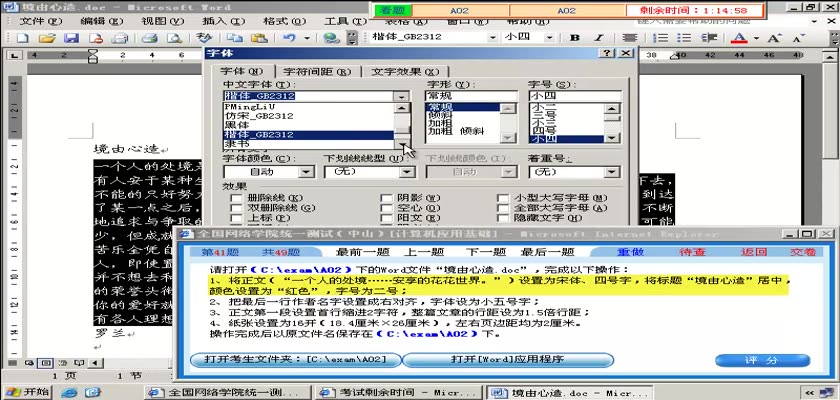The width and height of the screenshot is (840, 400).
Task: Click the Hyperlink globe icon in toolbar
Action: (332, 38)
